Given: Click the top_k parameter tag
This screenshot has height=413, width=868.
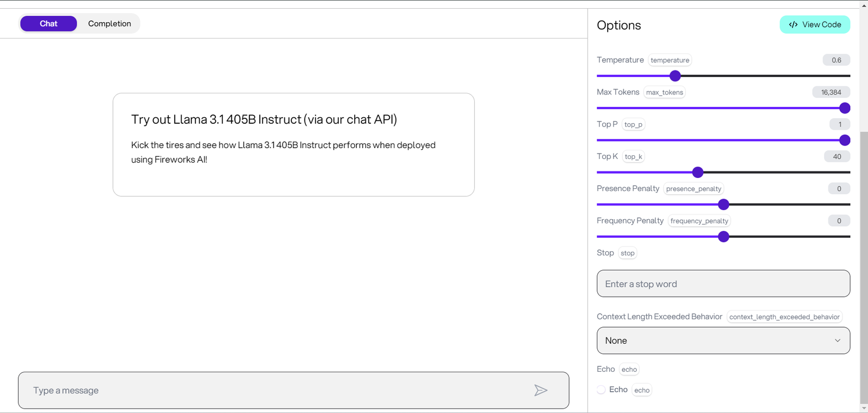Looking at the screenshot, I should click(633, 156).
